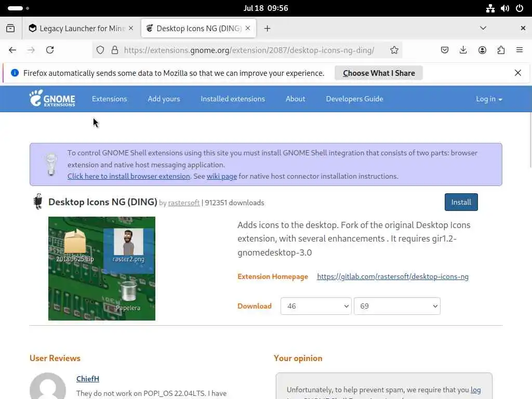Click the page vertical scrollbar

point(529,140)
